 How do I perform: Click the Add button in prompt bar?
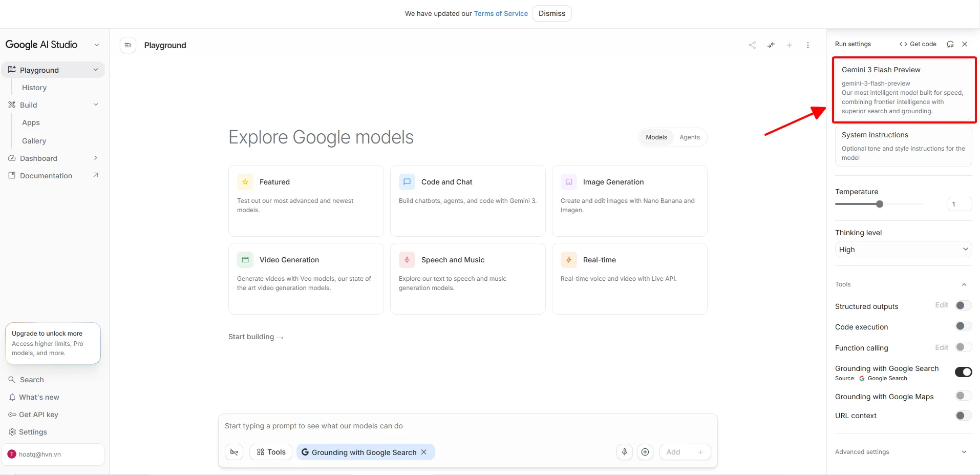685,452
